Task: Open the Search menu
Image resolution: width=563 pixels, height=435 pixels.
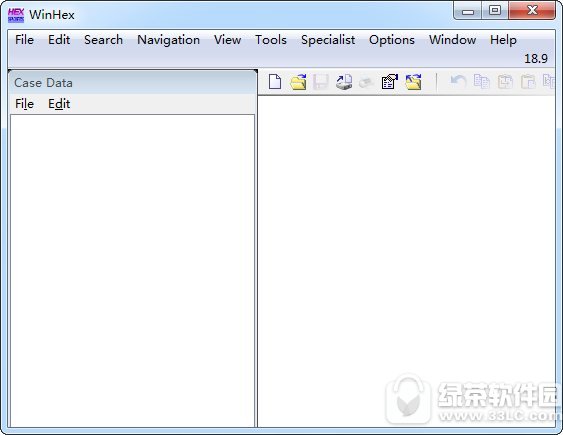Action: point(103,40)
